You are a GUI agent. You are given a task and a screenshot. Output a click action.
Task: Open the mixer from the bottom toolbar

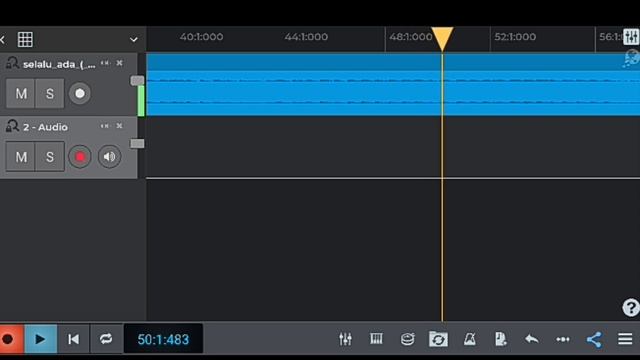pos(345,339)
